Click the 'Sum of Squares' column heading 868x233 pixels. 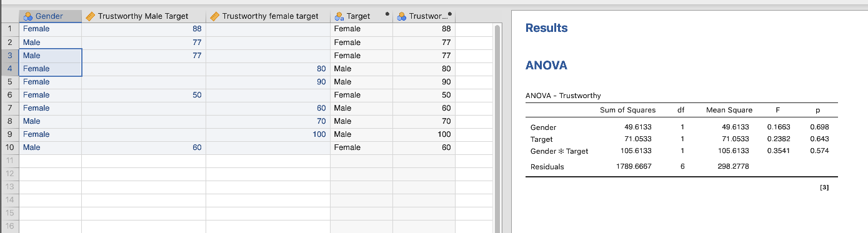tap(627, 110)
